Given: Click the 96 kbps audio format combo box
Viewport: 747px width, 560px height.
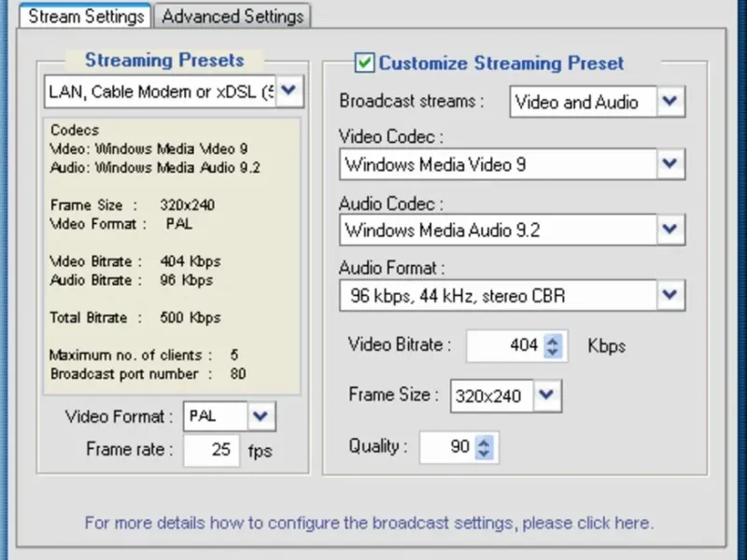Looking at the screenshot, I should 497,296.
